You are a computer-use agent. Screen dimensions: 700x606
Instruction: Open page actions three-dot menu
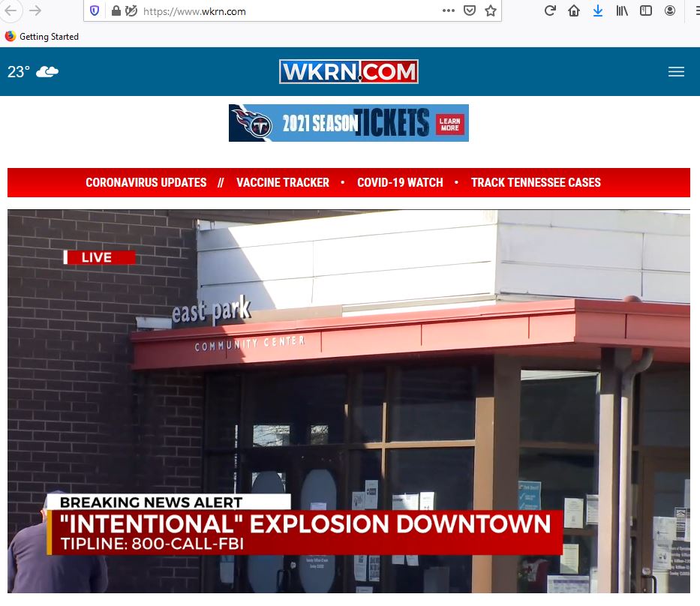tap(449, 11)
